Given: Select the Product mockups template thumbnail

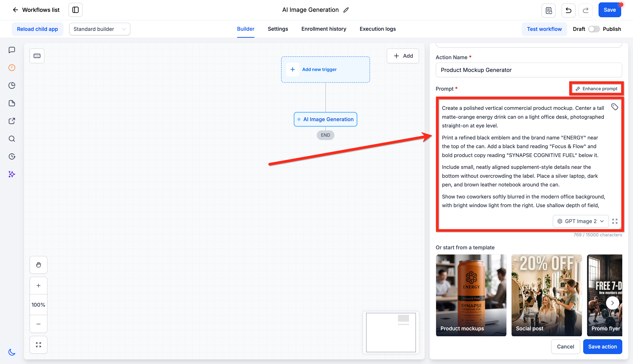Looking at the screenshot, I should (x=471, y=295).
